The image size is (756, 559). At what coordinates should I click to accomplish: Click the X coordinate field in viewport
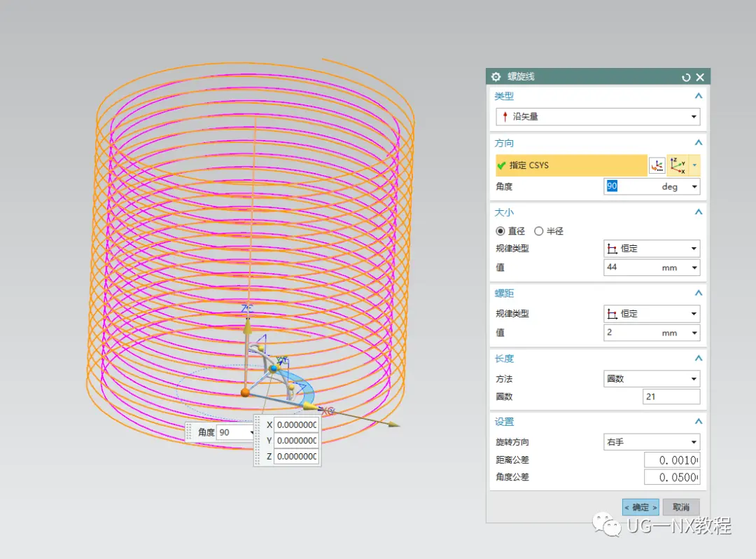tap(297, 425)
